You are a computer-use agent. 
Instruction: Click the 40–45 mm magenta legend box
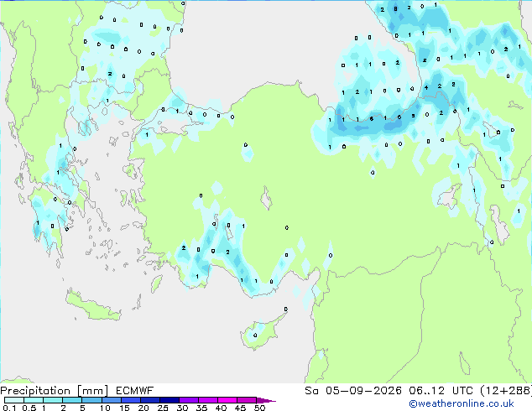click(227, 400)
